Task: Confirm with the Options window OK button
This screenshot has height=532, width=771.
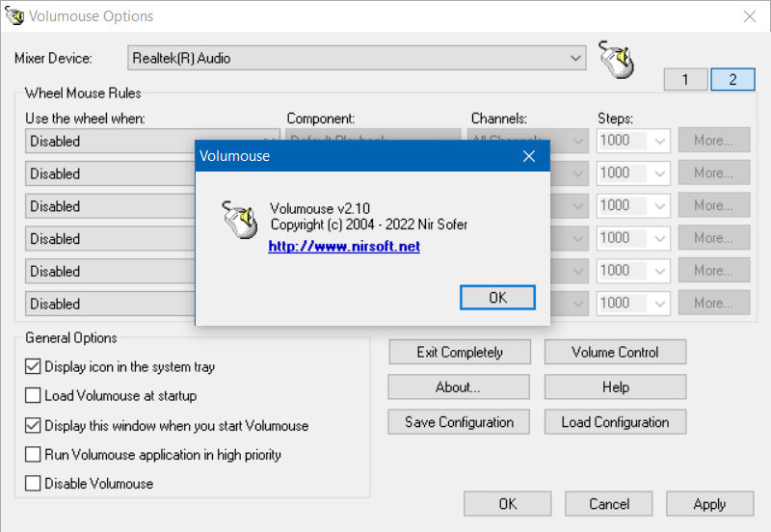Action: coord(508,503)
